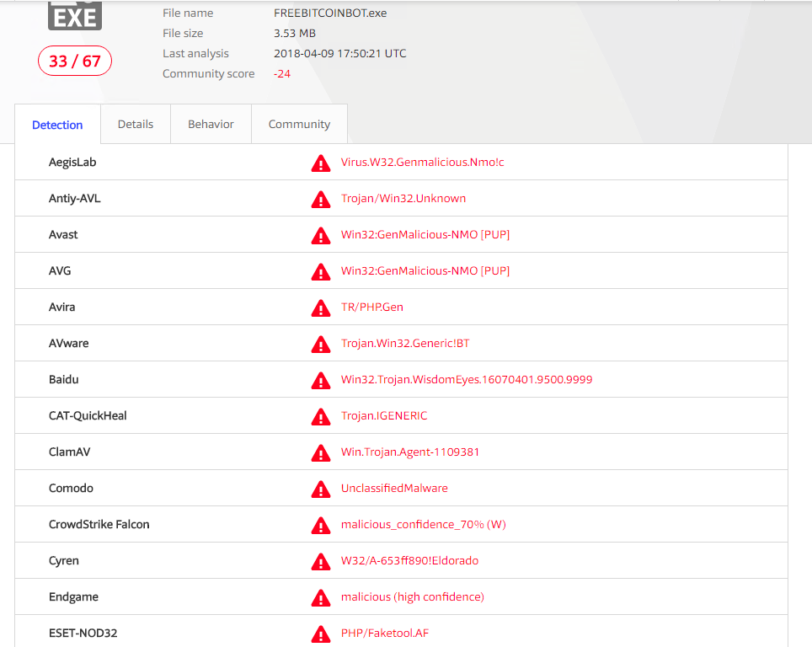The width and height of the screenshot is (812, 647).
Task: Click the warning icon beside AegisLab
Action: pos(320,163)
